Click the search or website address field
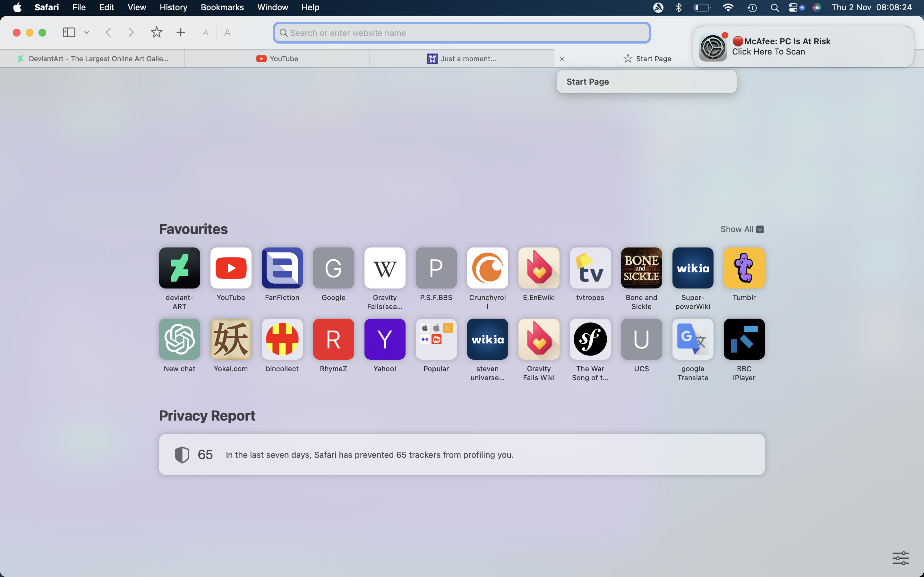The width and height of the screenshot is (924, 577). tap(461, 33)
